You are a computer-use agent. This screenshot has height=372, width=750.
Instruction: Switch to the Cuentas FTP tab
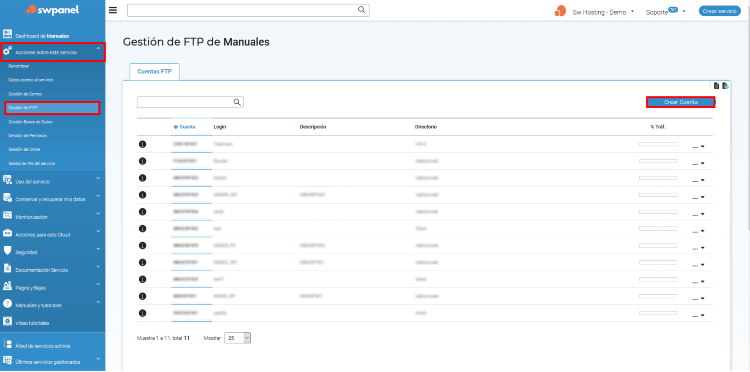coord(154,72)
